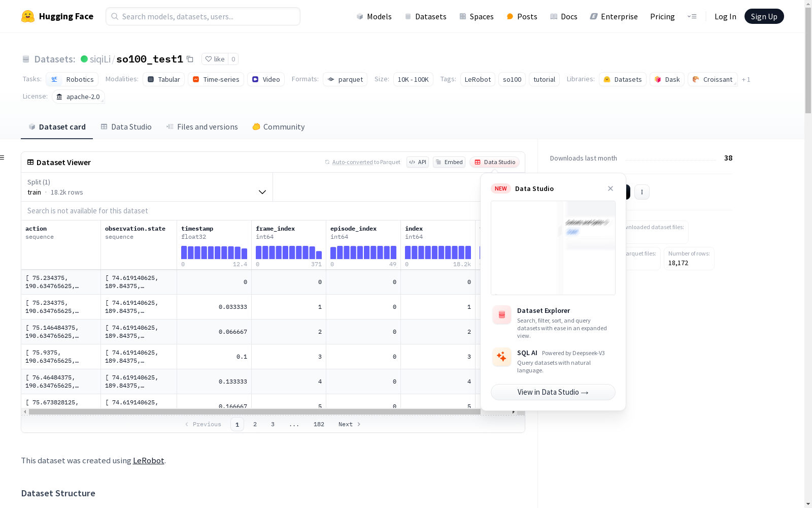The width and height of the screenshot is (812, 508).
Task: Click the episode_index histogram bars
Action: [x=363, y=252]
